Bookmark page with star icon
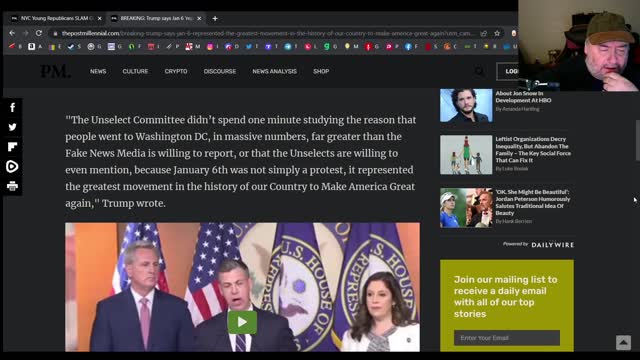This screenshot has width=640, height=360. click(497, 33)
